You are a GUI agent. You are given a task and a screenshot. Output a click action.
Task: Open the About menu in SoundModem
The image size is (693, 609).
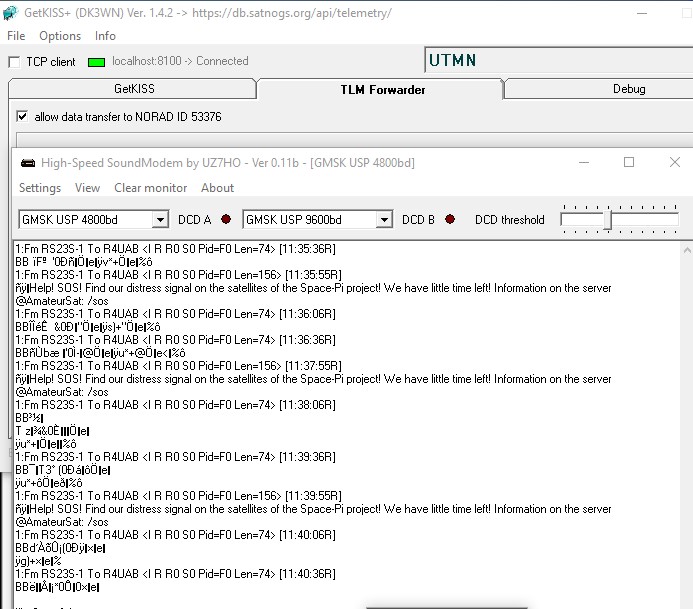(217, 188)
